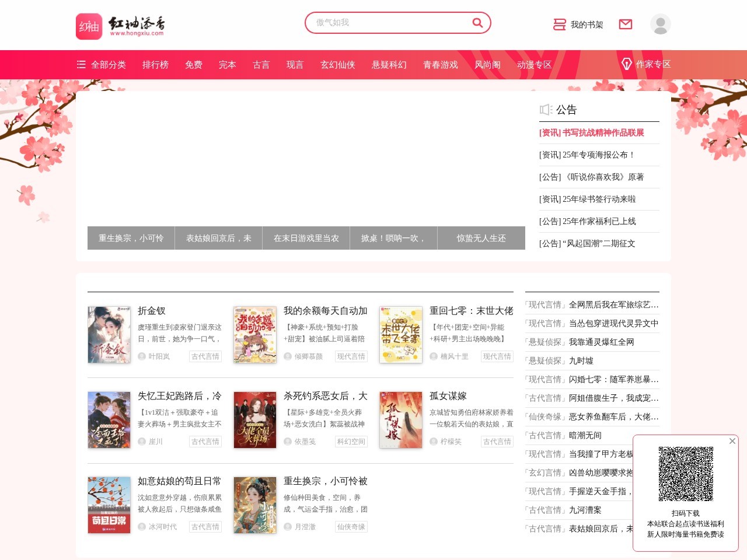Open my bookshelf icon
Screen dimensions: 747x560
coord(560,24)
